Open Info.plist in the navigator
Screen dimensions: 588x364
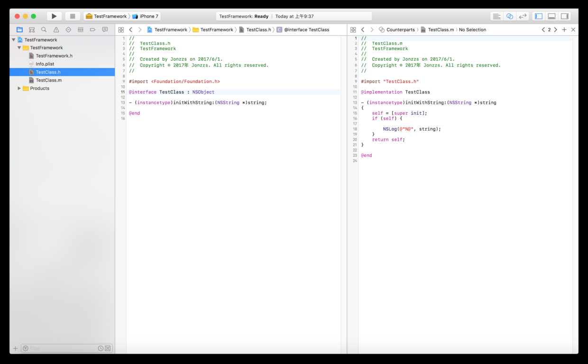coord(45,64)
